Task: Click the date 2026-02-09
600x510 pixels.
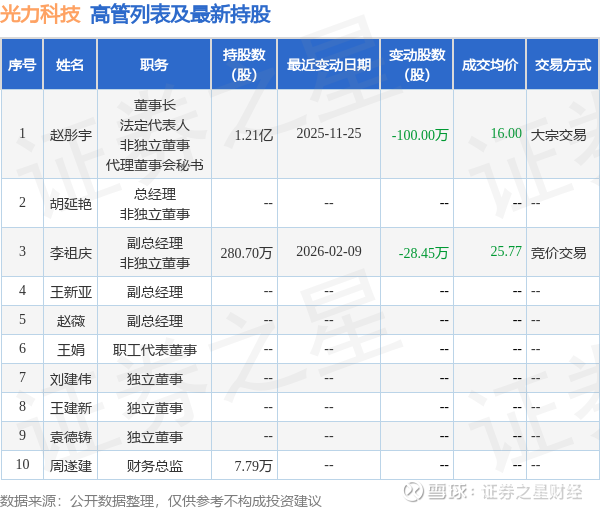Action: pos(329,251)
